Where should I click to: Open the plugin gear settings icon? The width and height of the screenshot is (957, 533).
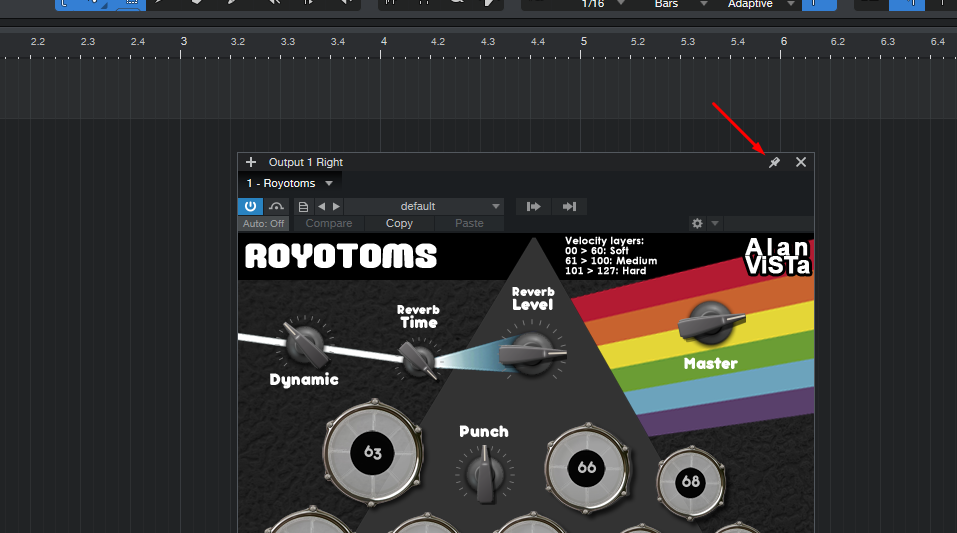[x=697, y=223]
